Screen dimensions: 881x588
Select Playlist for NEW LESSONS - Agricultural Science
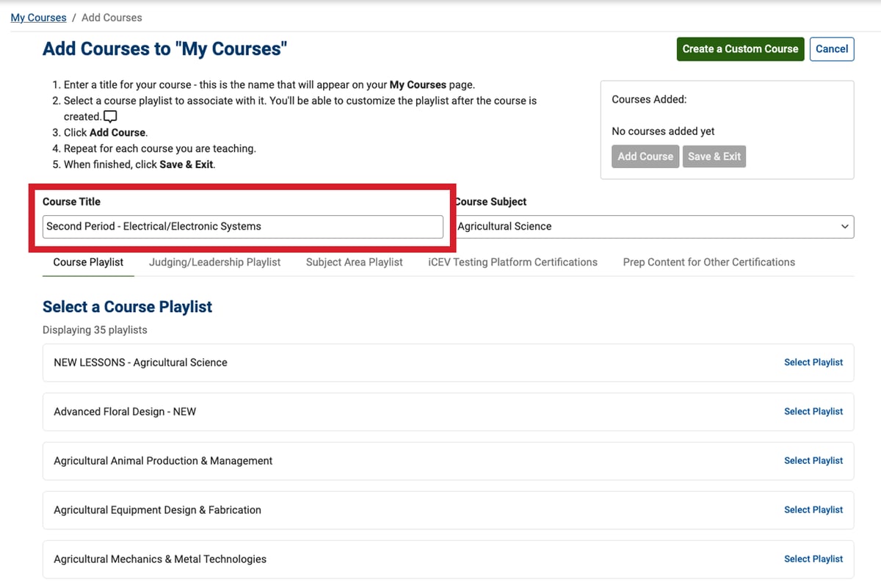click(813, 363)
